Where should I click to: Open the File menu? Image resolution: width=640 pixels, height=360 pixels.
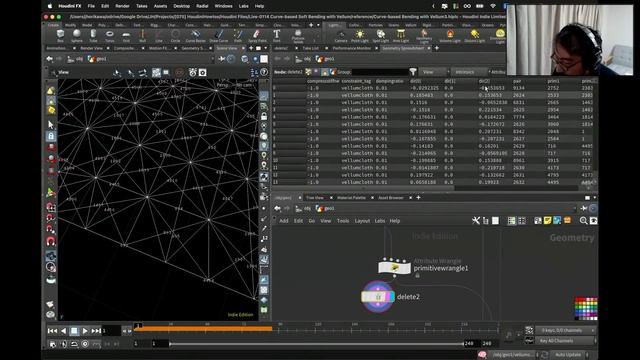click(91, 6)
